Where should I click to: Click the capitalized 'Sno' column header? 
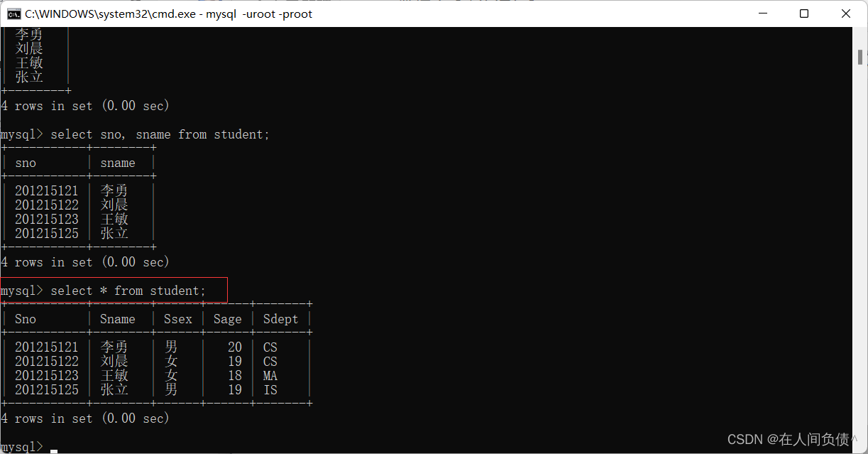coord(26,319)
